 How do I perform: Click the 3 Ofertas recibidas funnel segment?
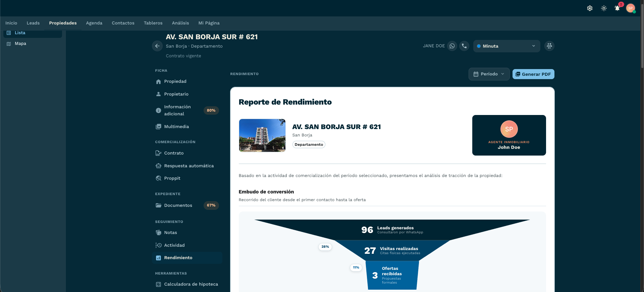(392, 275)
